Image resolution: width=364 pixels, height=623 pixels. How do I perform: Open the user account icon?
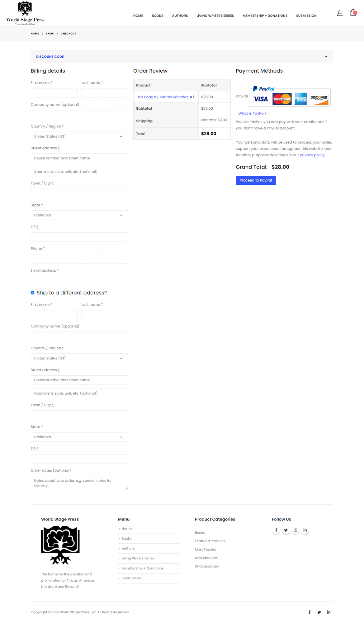tap(339, 13)
